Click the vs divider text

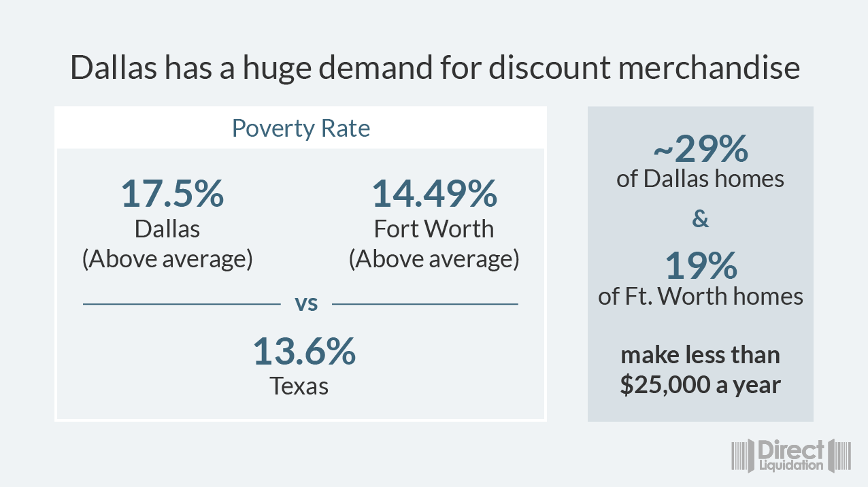[x=306, y=303]
